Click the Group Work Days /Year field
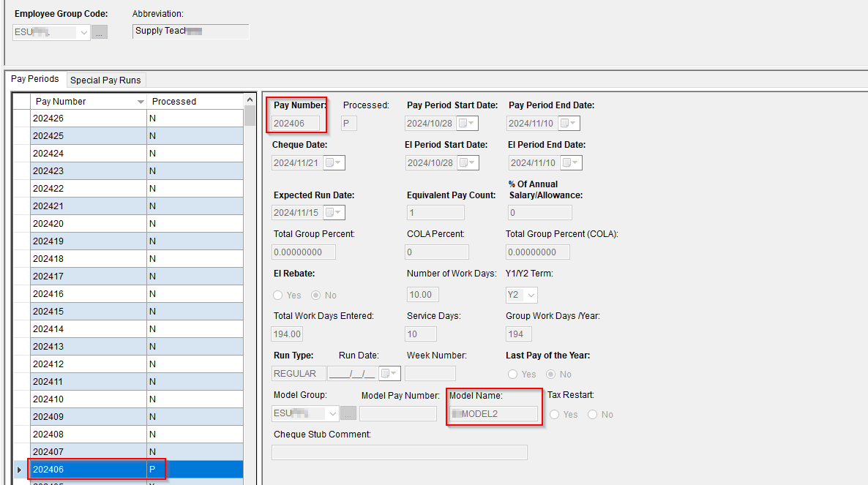This screenshot has height=485, width=868. click(x=519, y=334)
